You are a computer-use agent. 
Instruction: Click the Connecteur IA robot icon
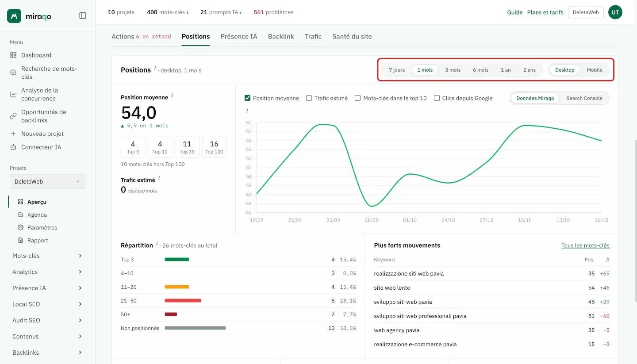point(13,147)
